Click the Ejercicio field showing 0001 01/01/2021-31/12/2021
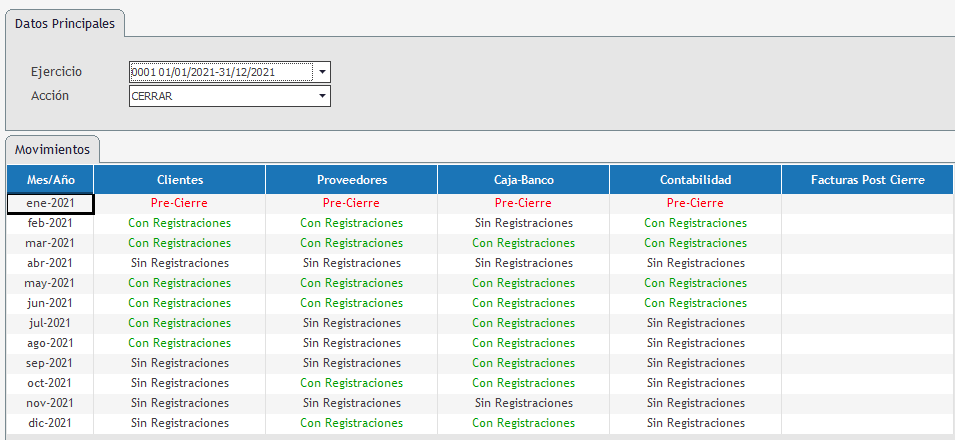The image size is (955, 440). 220,72
